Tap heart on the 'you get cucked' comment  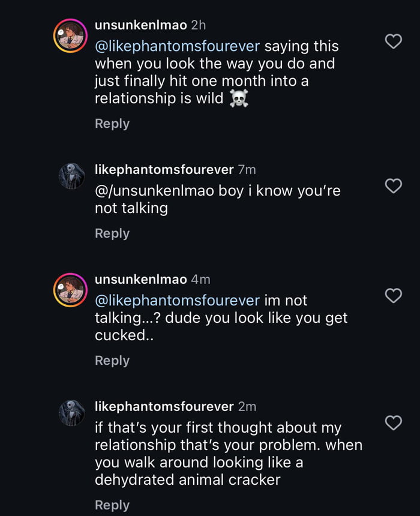pos(392,295)
